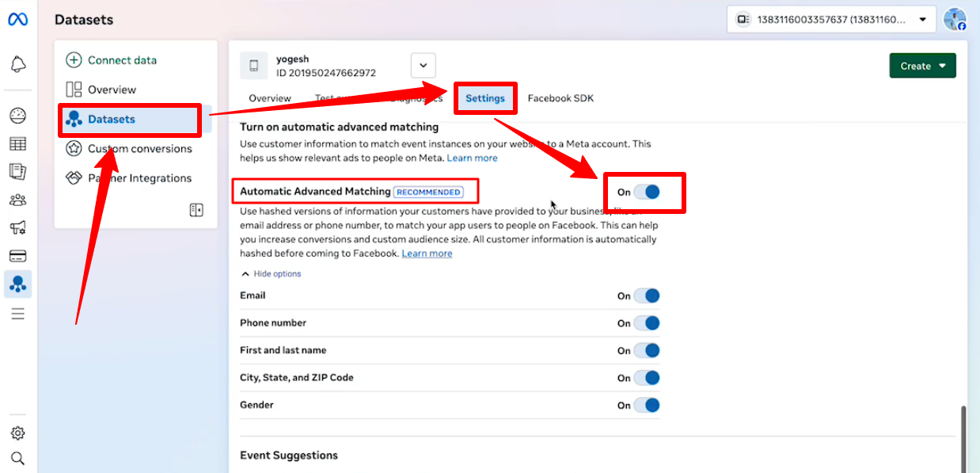Click the 'First and last name' label
The image size is (980, 473).
pyautogui.click(x=283, y=350)
